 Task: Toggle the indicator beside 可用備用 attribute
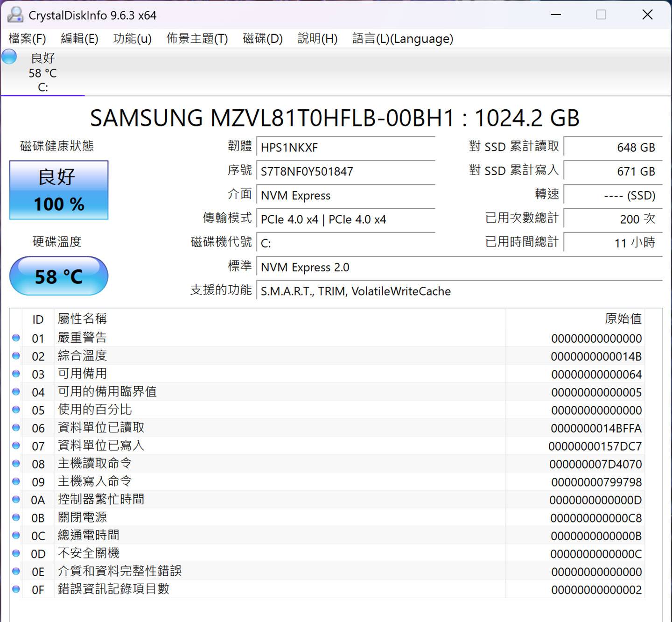pos(16,374)
